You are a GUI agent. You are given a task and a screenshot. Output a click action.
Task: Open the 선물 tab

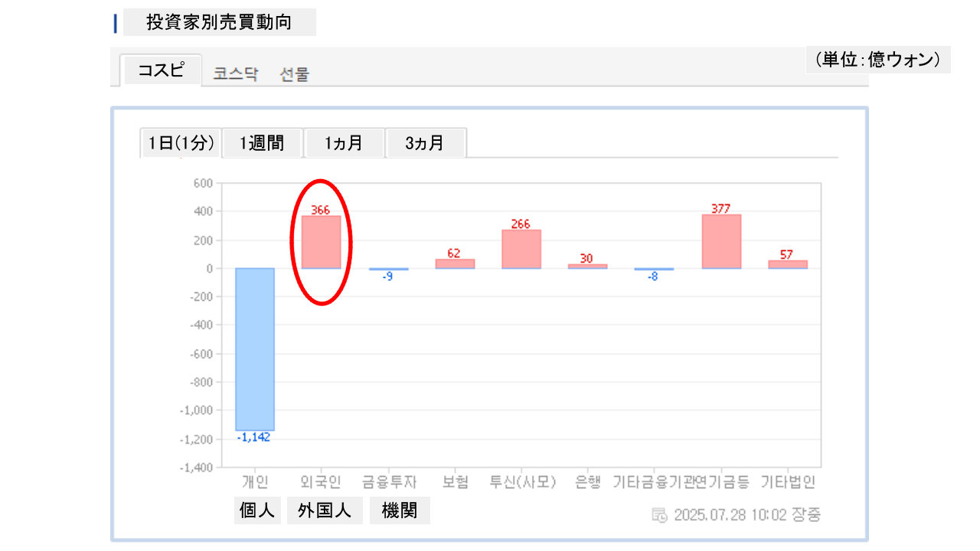[x=295, y=74]
